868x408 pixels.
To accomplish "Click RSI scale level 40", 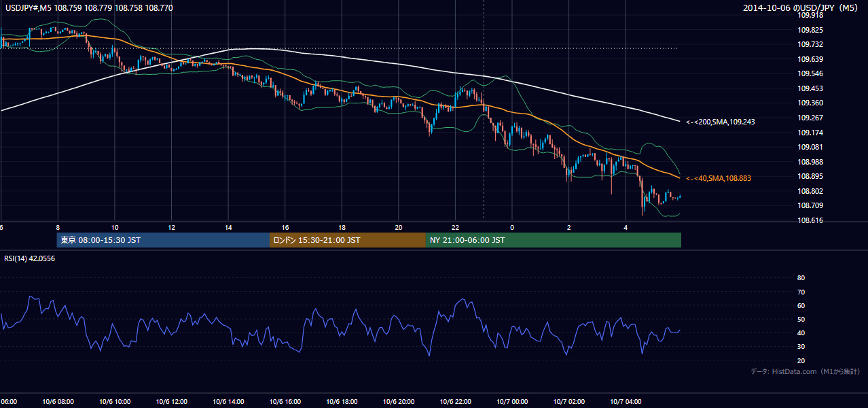I will click(x=801, y=333).
